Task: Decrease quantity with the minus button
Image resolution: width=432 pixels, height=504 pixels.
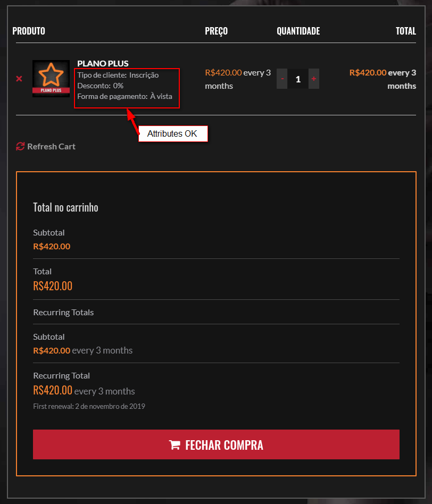Action: click(x=282, y=79)
